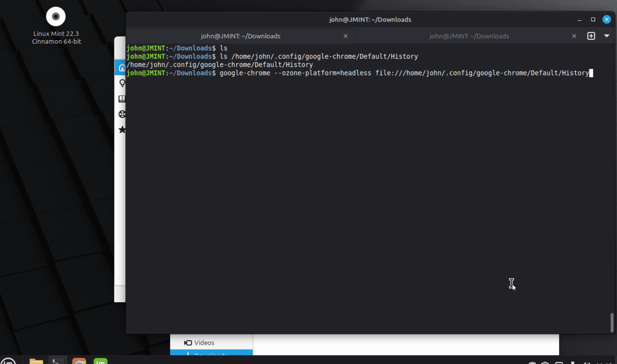Click the terminal title john@JMINT: ~/Downloads
This screenshot has height=364, width=617.
[x=370, y=19]
